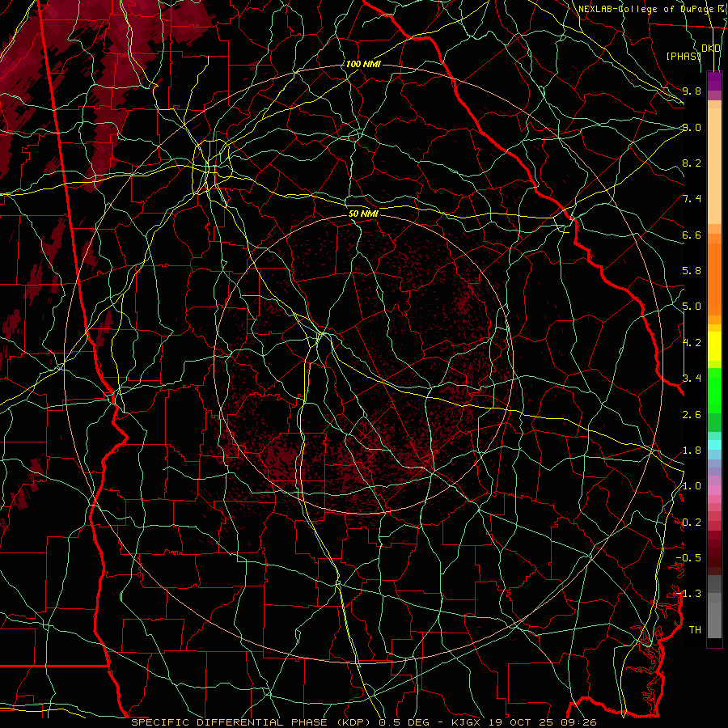728x728 pixels.
Task: Click the "3.4" value on the scale
Action: [692, 379]
